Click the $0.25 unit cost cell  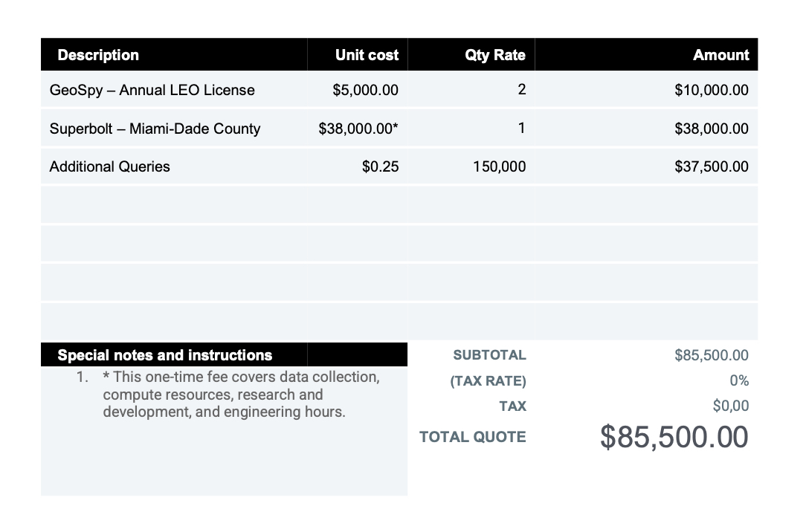[x=380, y=166]
